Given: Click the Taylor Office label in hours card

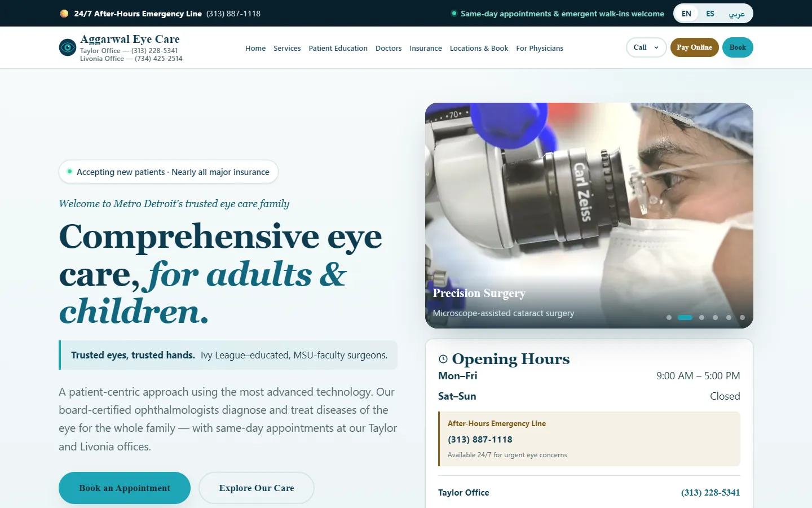Looking at the screenshot, I should (x=464, y=493).
